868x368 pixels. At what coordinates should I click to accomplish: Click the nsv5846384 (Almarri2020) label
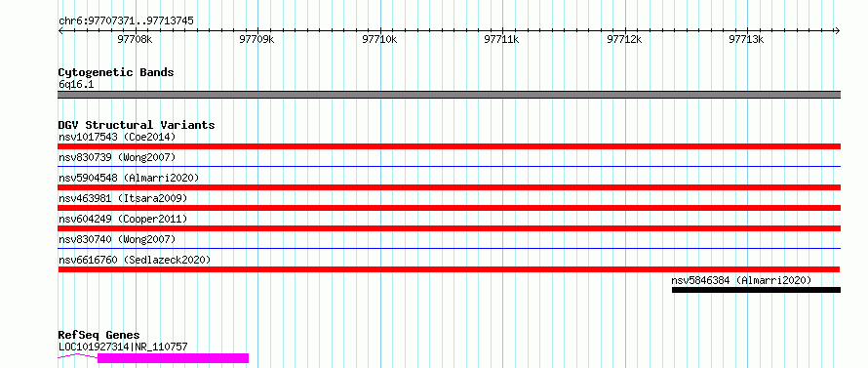pos(741,280)
